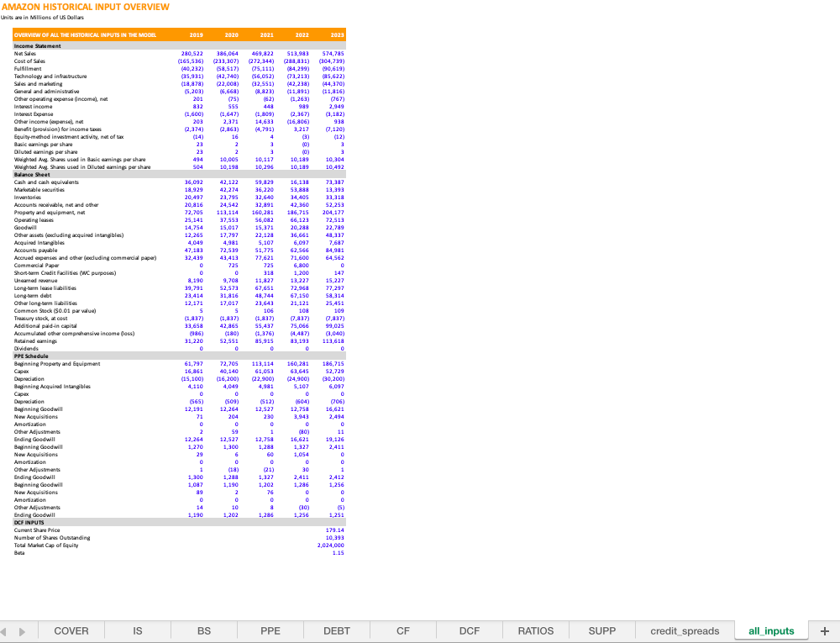The image size is (840, 643).
Task: Click the Operating leases row label
Action: coord(34,220)
